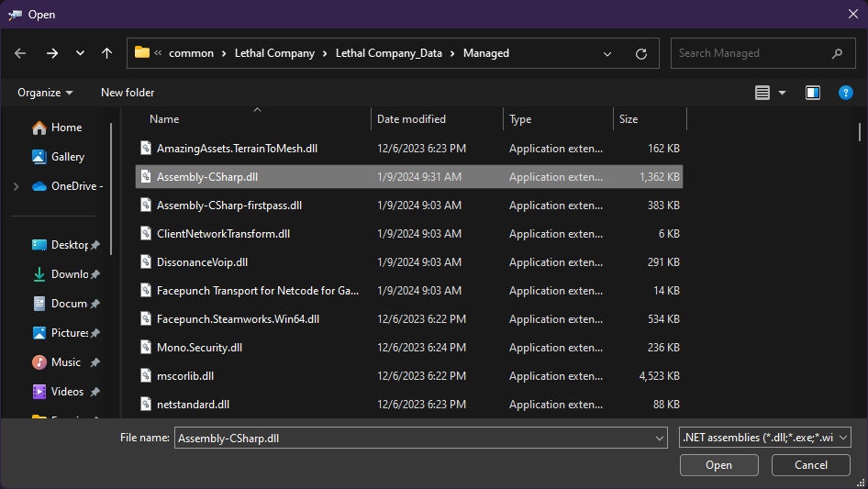Open view options dropdown arrow
Viewport: 868px width, 489px height.
point(782,93)
